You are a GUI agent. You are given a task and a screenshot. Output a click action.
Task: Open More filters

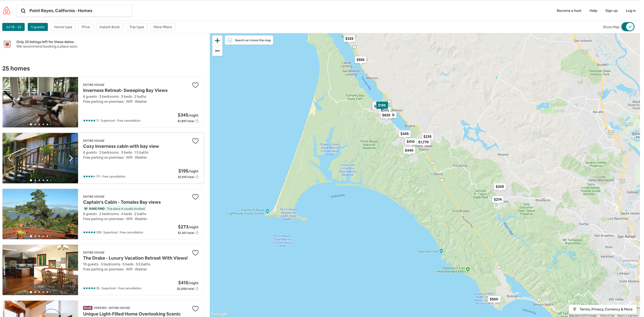pyautogui.click(x=163, y=27)
